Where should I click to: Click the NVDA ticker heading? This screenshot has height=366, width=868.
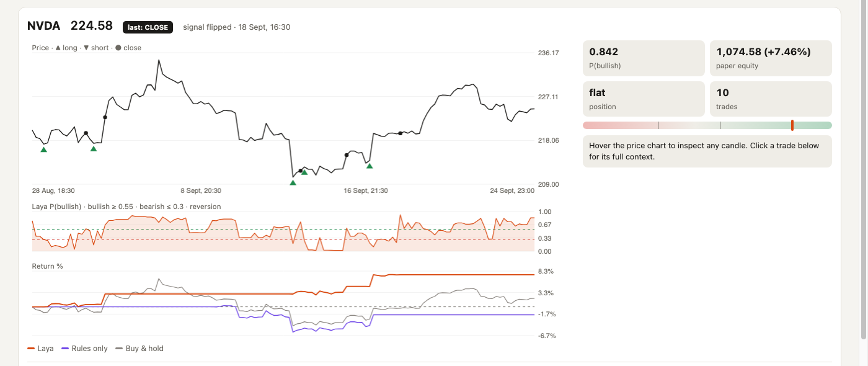pos(44,26)
